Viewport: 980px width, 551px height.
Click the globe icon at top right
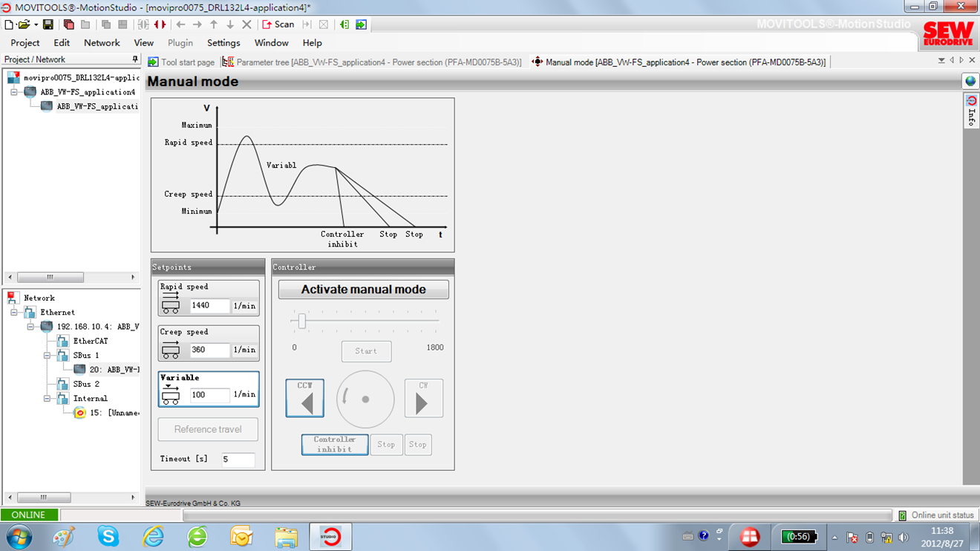pyautogui.click(x=970, y=82)
